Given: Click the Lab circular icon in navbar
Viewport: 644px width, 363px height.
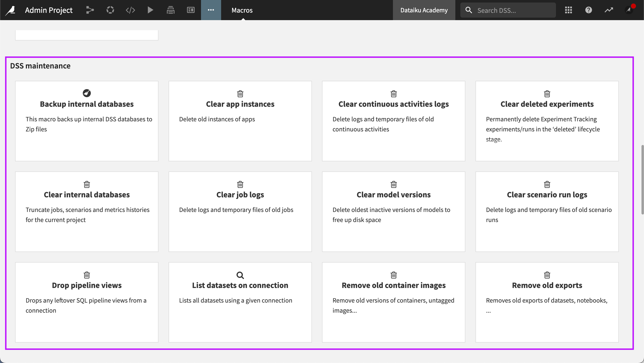Looking at the screenshot, I should click(110, 10).
